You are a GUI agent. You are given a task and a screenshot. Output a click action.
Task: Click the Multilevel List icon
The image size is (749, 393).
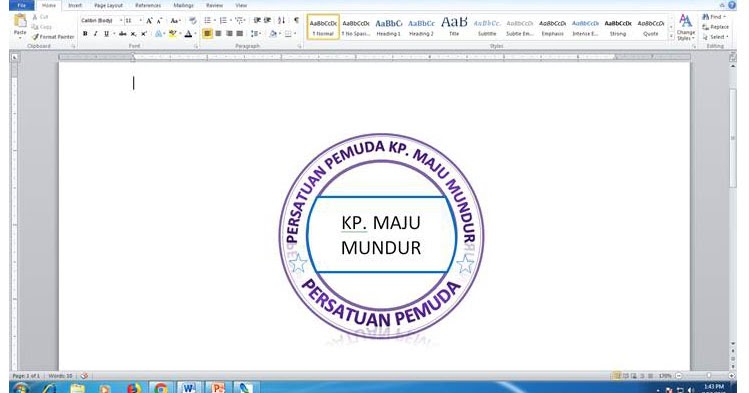(239, 21)
